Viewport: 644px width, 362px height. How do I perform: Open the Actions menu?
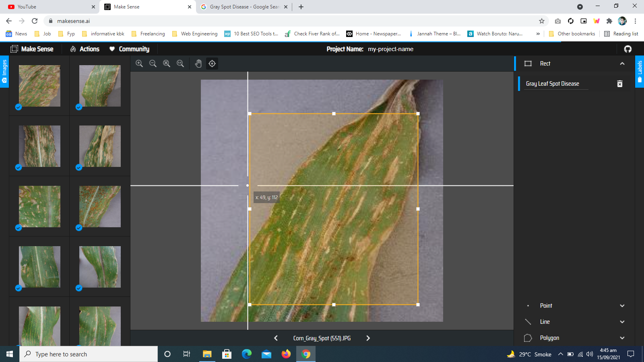85,49
